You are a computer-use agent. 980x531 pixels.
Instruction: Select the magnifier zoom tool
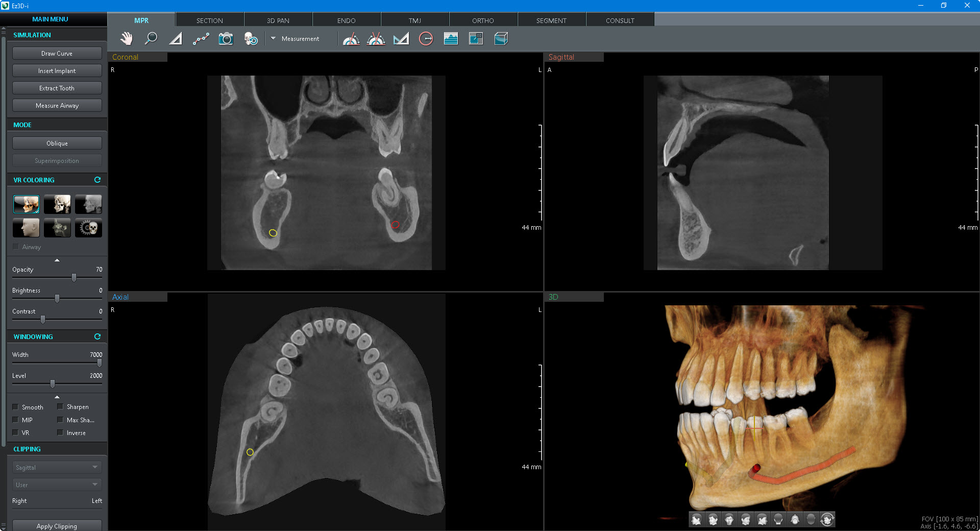151,39
